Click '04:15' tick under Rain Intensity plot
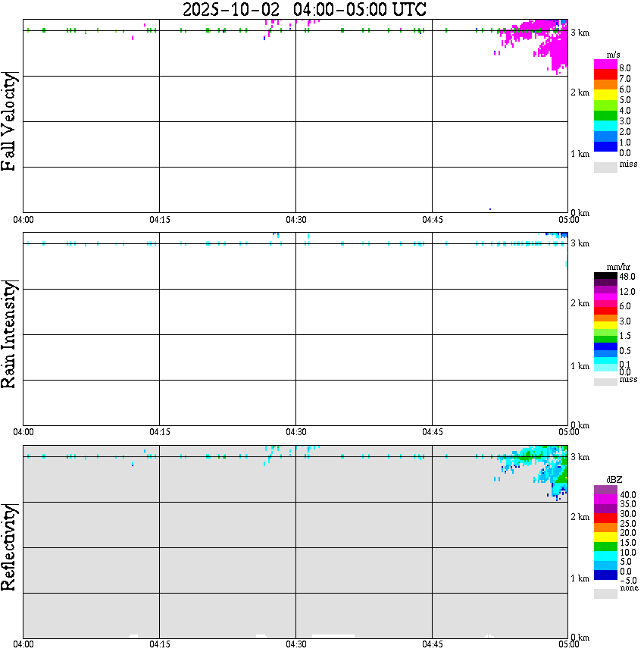Screen dimensions: 644x658 point(160,432)
